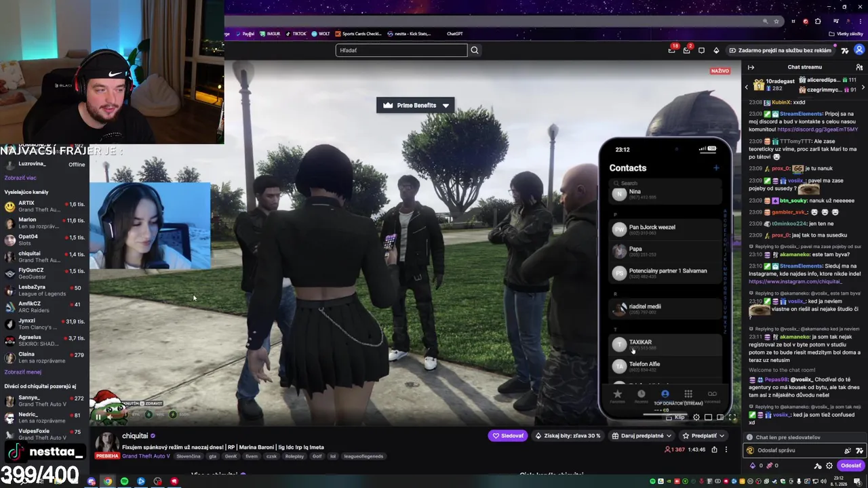Open FlyGunCZ channel in the sidebar
The height and width of the screenshot is (488, 868).
[x=45, y=273]
